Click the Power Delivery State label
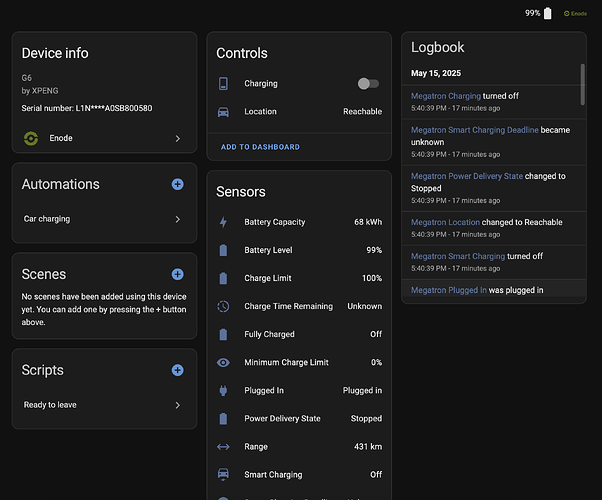The width and height of the screenshot is (602, 500). 282,419
